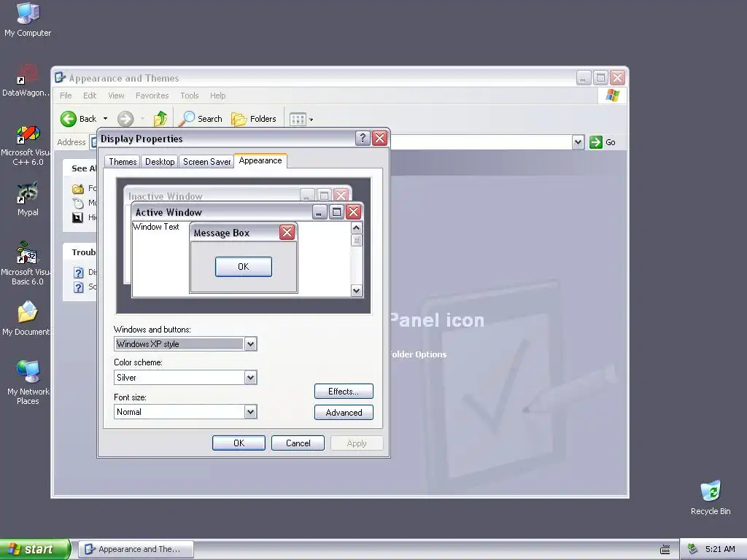Click the system clock 5:21 AM

(x=720, y=549)
